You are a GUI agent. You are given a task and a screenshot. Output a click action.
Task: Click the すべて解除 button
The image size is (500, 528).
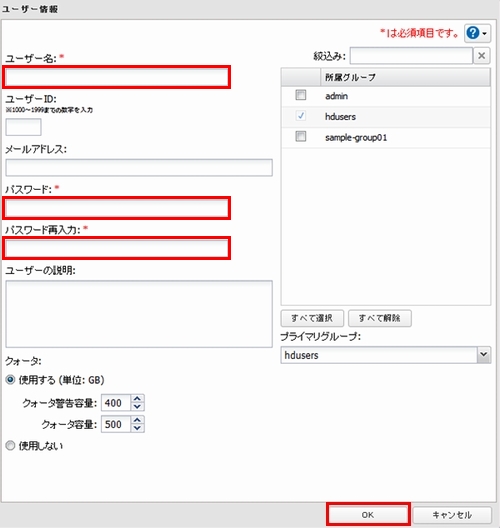point(379,318)
